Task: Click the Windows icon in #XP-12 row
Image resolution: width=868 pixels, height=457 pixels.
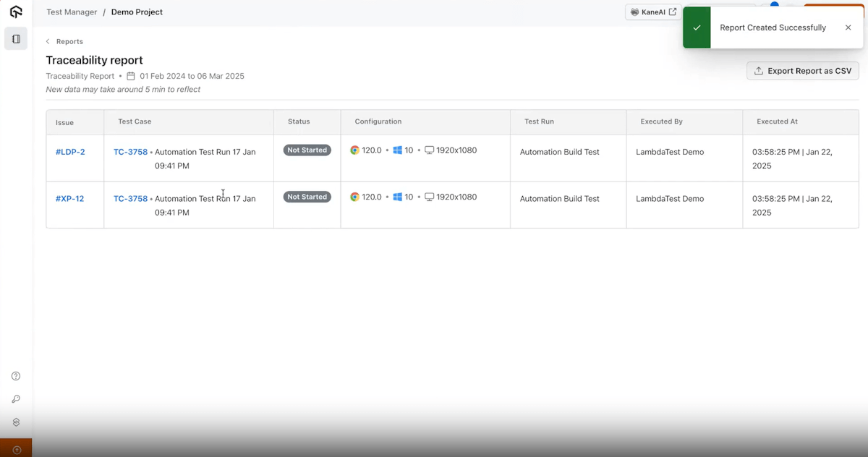Action: point(397,197)
